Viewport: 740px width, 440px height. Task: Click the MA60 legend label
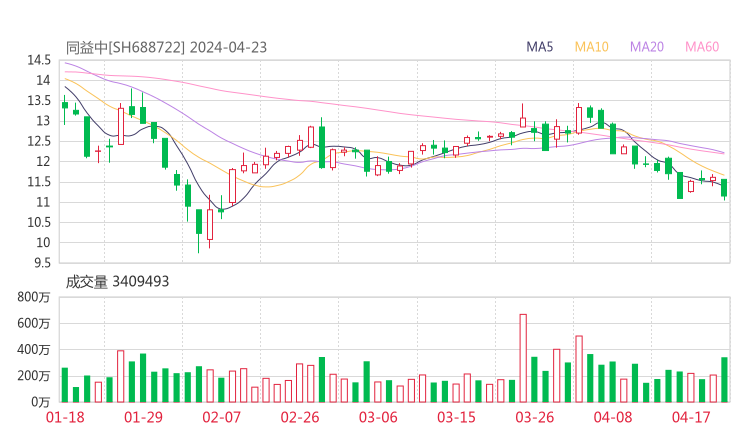[702, 47]
